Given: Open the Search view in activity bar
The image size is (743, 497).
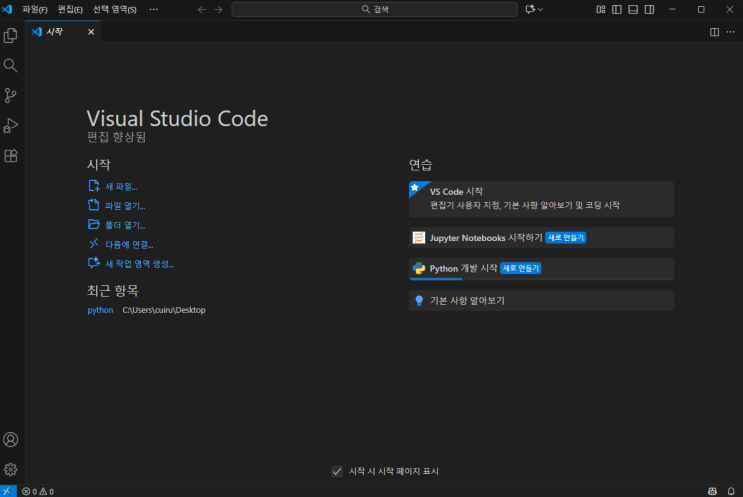Looking at the screenshot, I should [11, 65].
